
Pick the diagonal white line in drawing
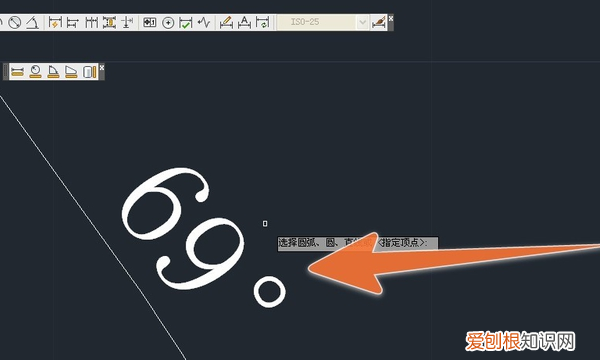[93, 227]
